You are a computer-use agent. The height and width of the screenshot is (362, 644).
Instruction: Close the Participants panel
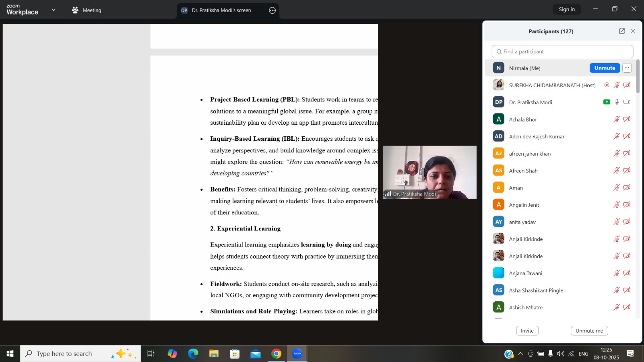[633, 31]
